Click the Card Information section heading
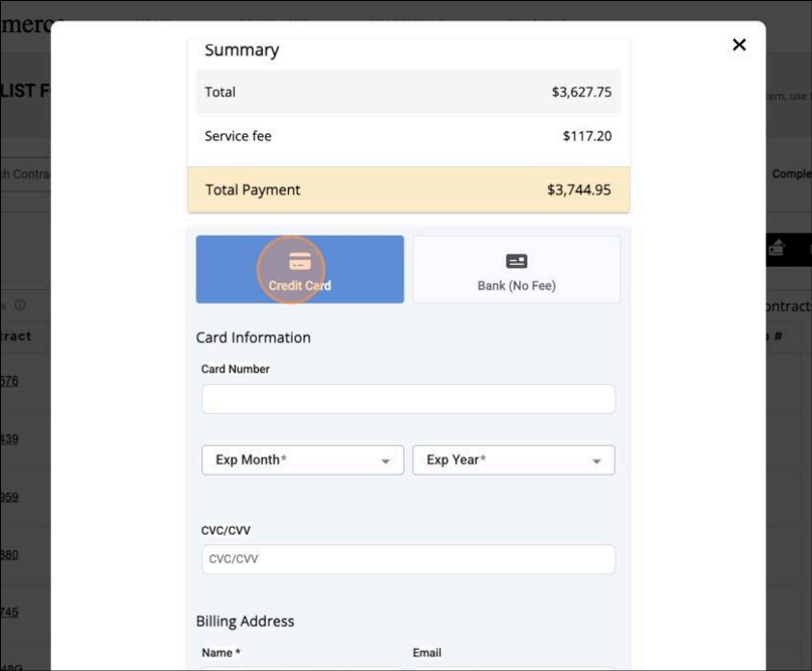This screenshot has width=812, height=671. [253, 337]
